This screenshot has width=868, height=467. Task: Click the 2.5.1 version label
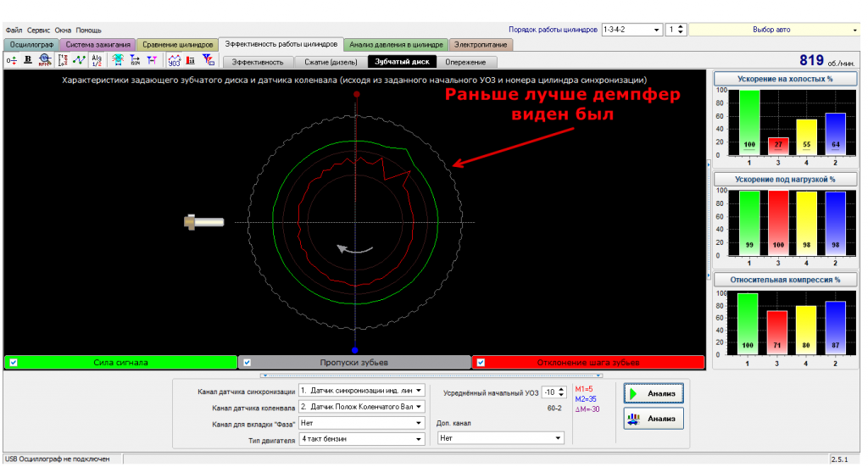tap(839, 459)
